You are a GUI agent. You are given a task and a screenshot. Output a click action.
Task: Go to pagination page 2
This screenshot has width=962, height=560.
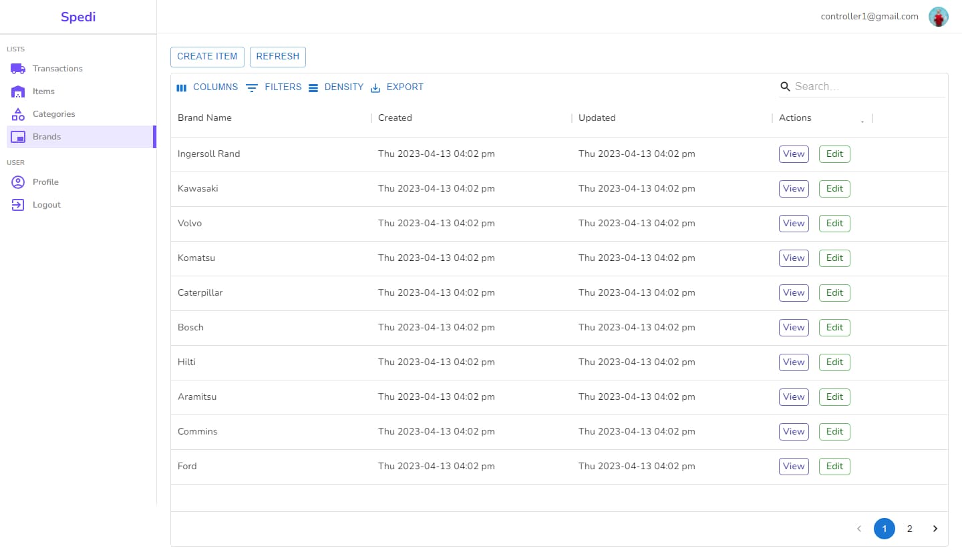click(x=909, y=529)
